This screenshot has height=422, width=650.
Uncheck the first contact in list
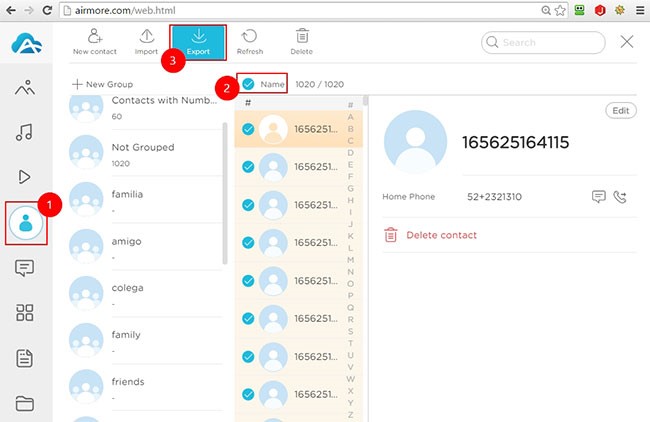(248, 129)
